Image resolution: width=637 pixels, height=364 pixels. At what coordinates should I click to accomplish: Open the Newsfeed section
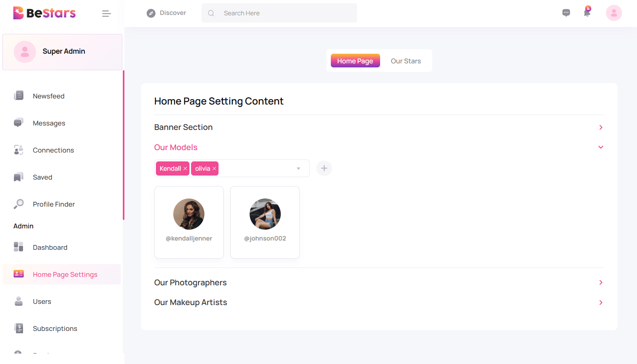coord(48,96)
